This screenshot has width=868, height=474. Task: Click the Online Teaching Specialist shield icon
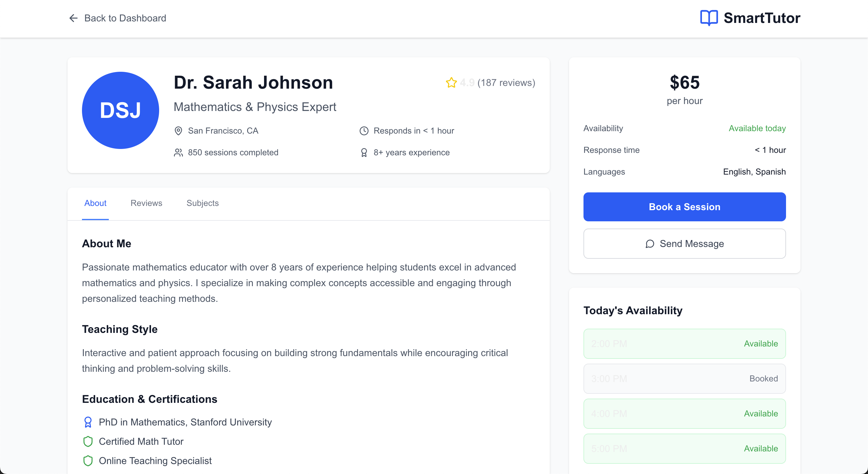pos(88,460)
